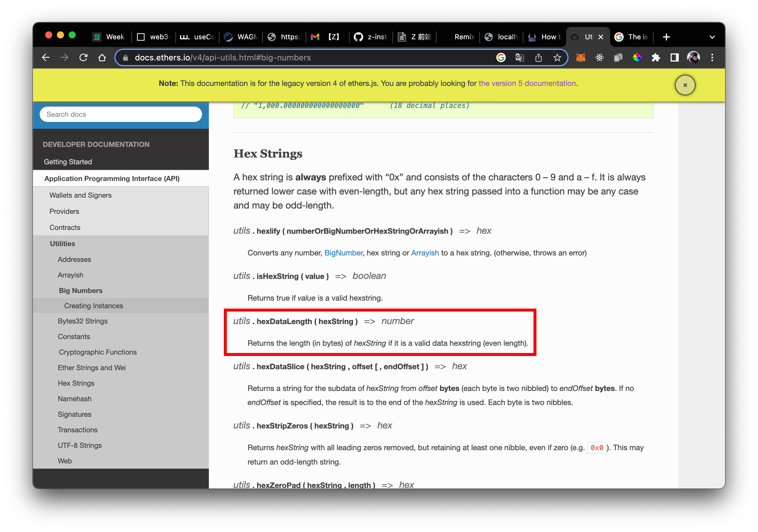Follow the BigNumber link in hexlify description

[x=343, y=253]
